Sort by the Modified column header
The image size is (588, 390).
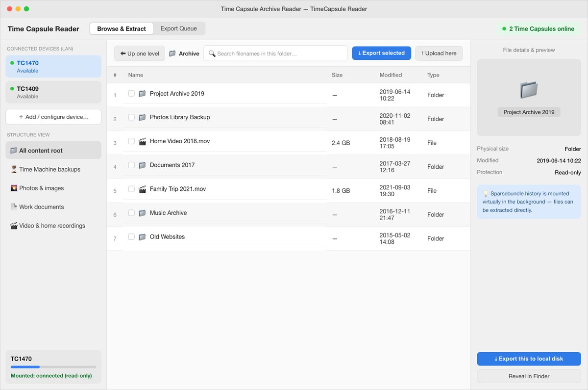(391, 75)
